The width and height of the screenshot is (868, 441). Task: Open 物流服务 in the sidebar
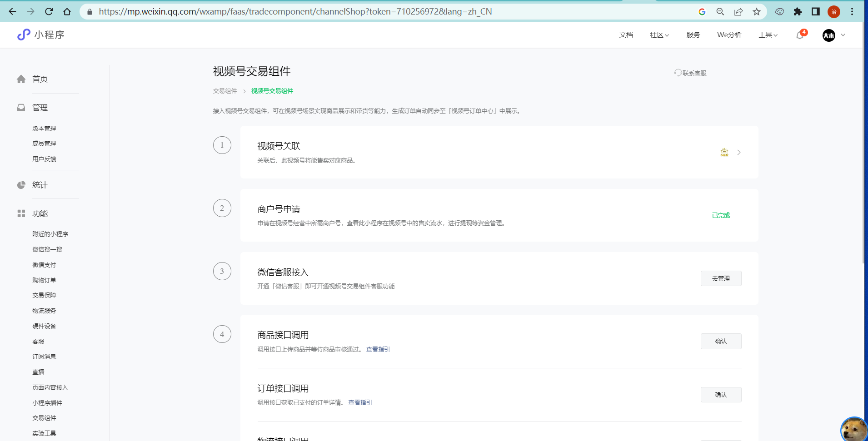coord(44,311)
